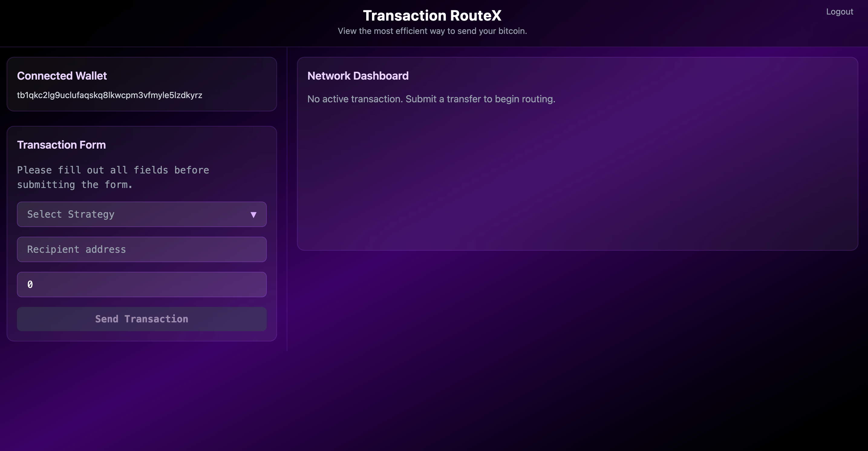Image resolution: width=868 pixels, height=451 pixels.
Task: Click the amount input showing 0
Action: [142, 285]
